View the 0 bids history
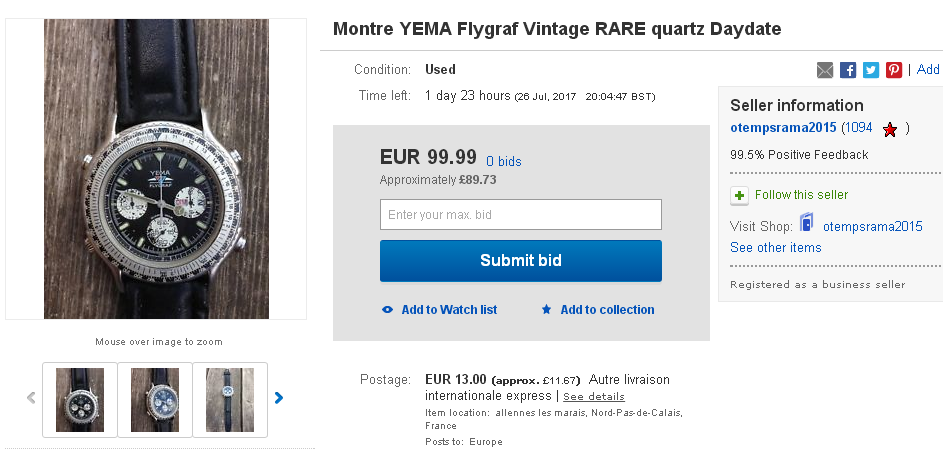Image resolution: width=943 pixels, height=462 pixels. point(503,161)
